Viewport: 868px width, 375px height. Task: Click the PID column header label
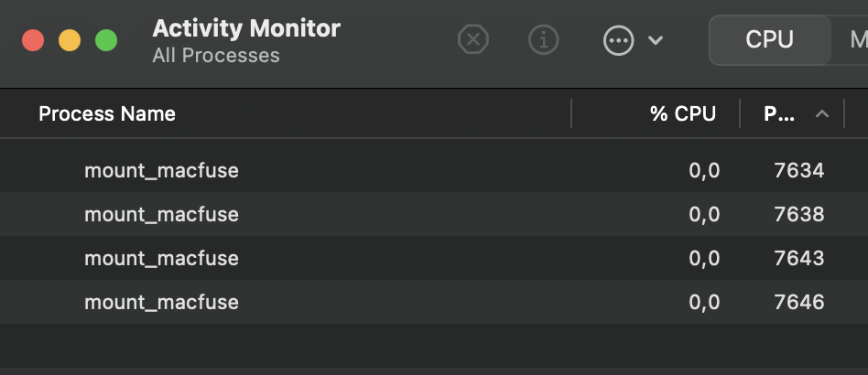coord(779,114)
